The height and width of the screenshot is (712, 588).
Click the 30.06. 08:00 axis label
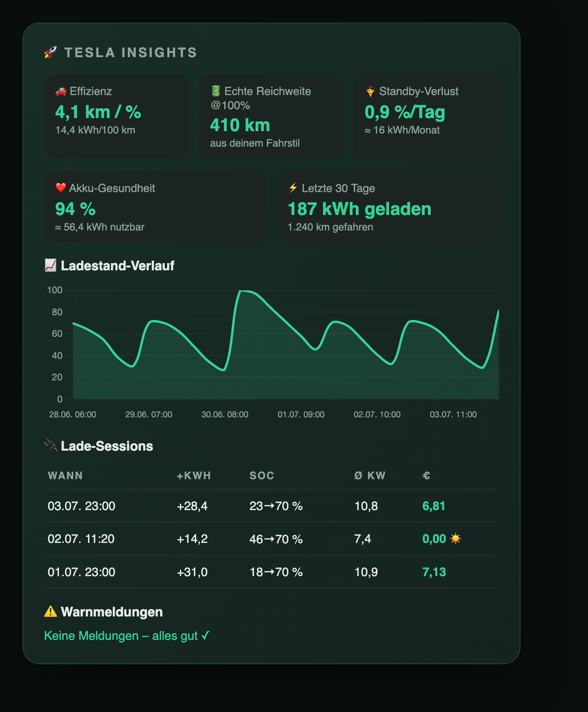click(225, 415)
